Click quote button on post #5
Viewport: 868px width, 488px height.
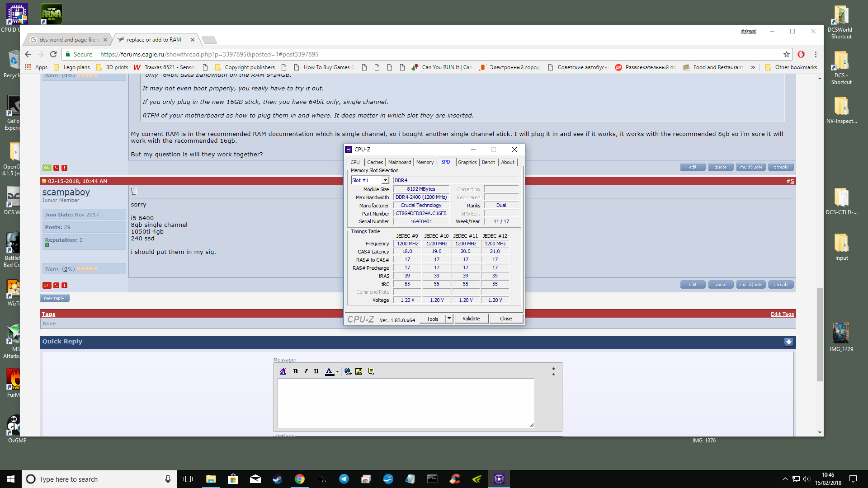click(720, 285)
